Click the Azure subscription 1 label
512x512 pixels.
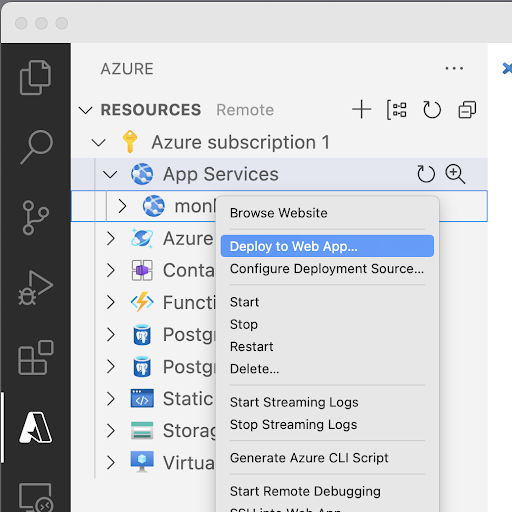(x=241, y=142)
